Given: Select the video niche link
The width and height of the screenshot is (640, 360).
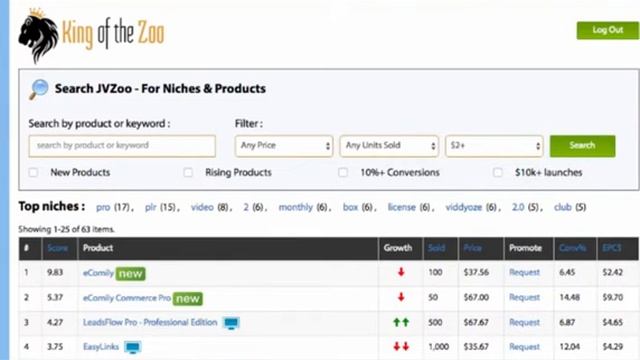Looking at the screenshot, I should (202, 207).
